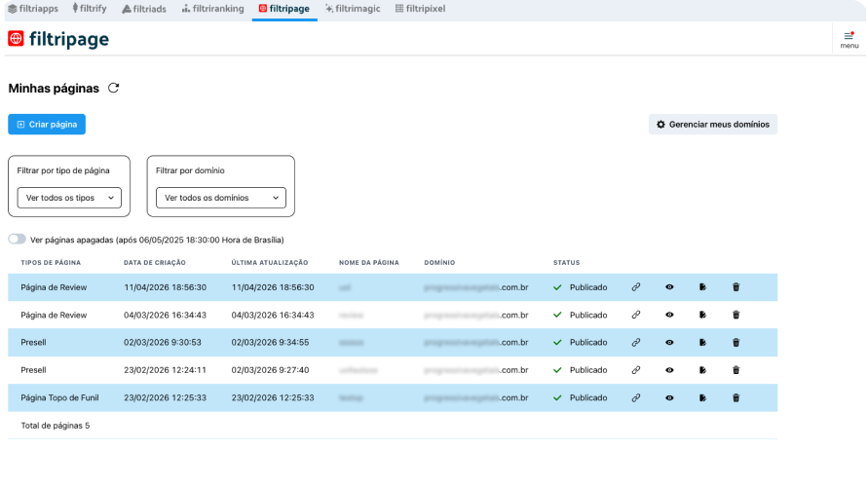Click the refresh icon beside Minhas páginas
Screen dimensions: 868x488
point(114,88)
